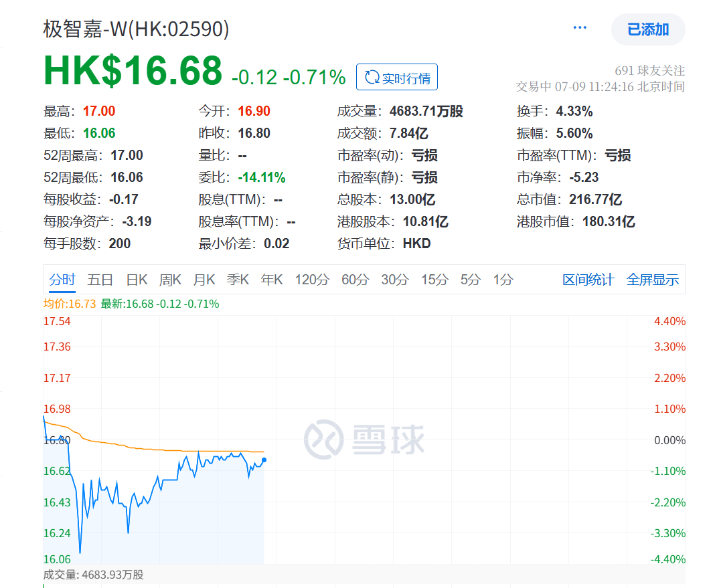Click the 总市值 value 216.77亿
This screenshot has height=588, width=713.
(x=595, y=199)
